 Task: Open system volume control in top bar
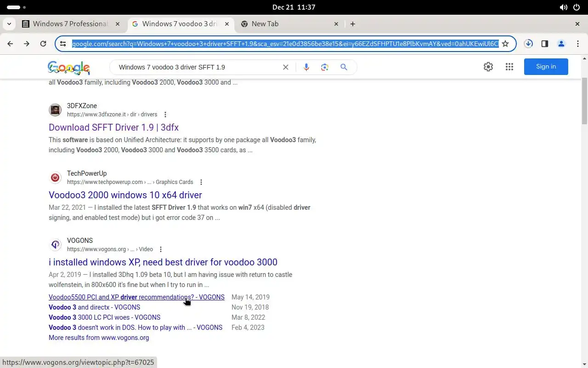563,7
